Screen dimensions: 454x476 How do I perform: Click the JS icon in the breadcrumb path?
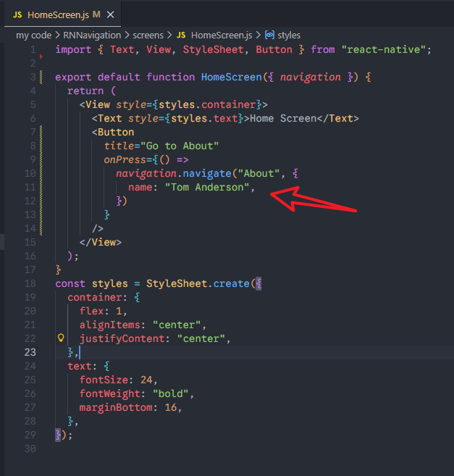tap(181, 35)
